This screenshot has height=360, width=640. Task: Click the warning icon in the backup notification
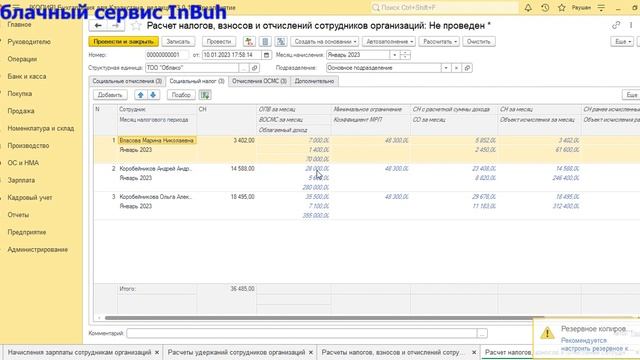click(547, 333)
